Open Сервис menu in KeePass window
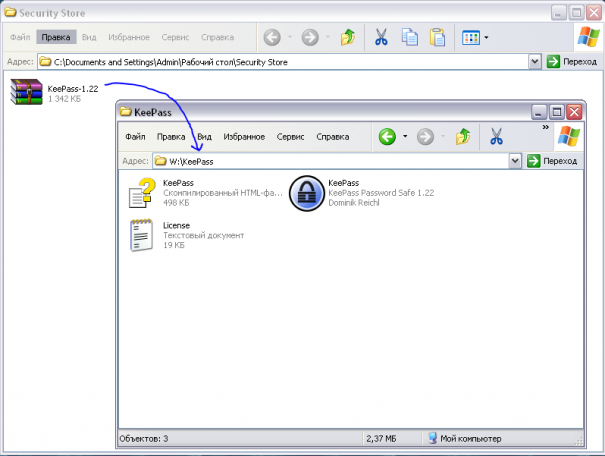 [291, 137]
